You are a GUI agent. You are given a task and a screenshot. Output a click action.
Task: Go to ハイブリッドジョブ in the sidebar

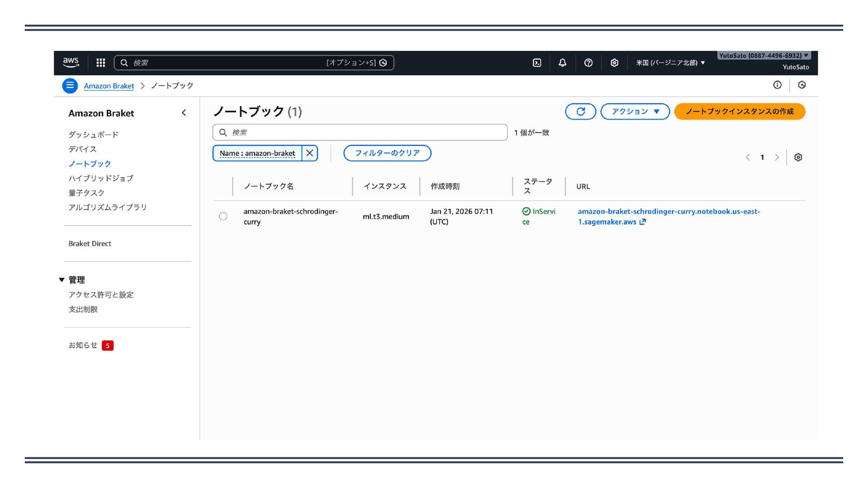pyautogui.click(x=101, y=178)
